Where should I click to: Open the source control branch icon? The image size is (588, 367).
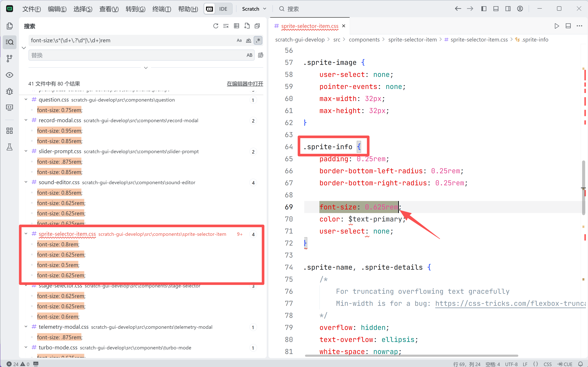click(x=9, y=59)
